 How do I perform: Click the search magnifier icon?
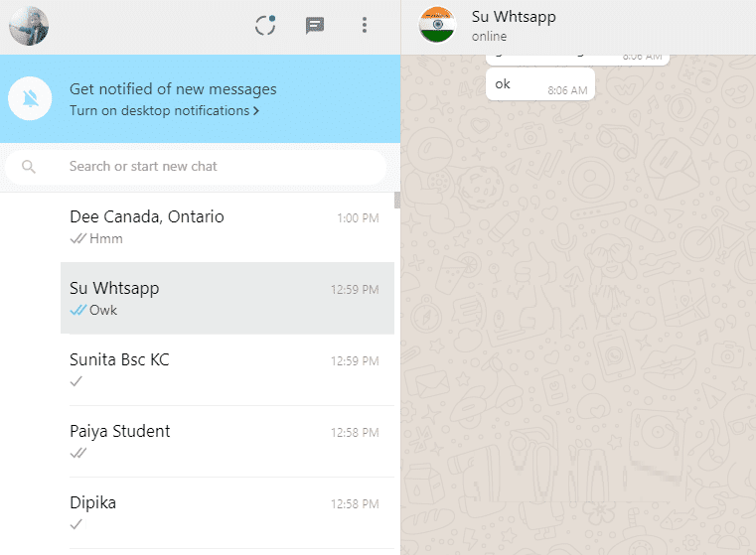[x=29, y=167]
